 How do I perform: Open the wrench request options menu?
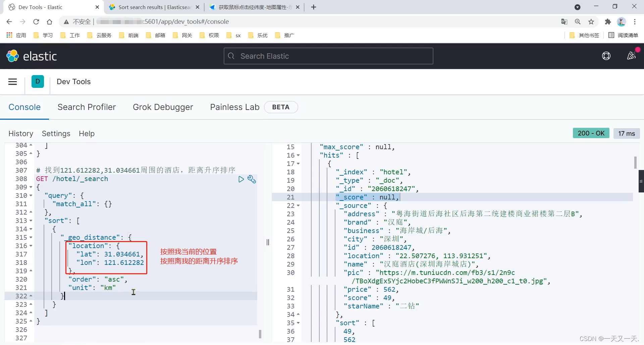pyautogui.click(x=252, y=179)
